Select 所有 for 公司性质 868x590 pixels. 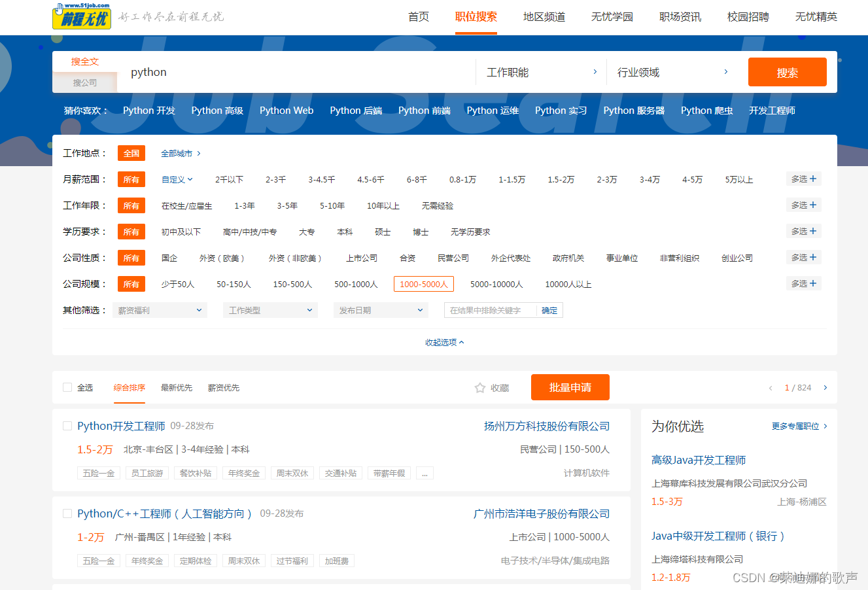[131, 258]
